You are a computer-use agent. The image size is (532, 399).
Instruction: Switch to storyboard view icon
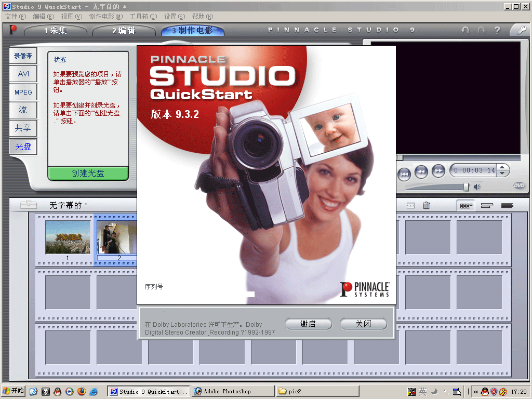[x=466, y=206]
